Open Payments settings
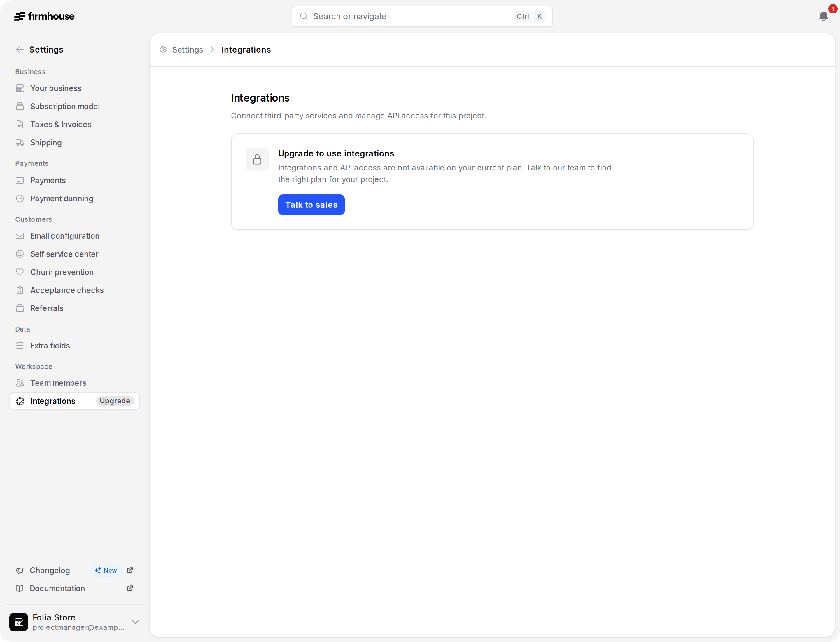This screenshot has height=642, width=840. pyautogui.click(x=74, y=180)
